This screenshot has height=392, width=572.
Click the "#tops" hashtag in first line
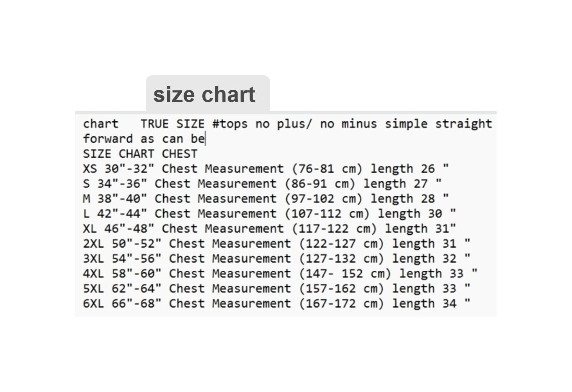(x=230, y=124)
